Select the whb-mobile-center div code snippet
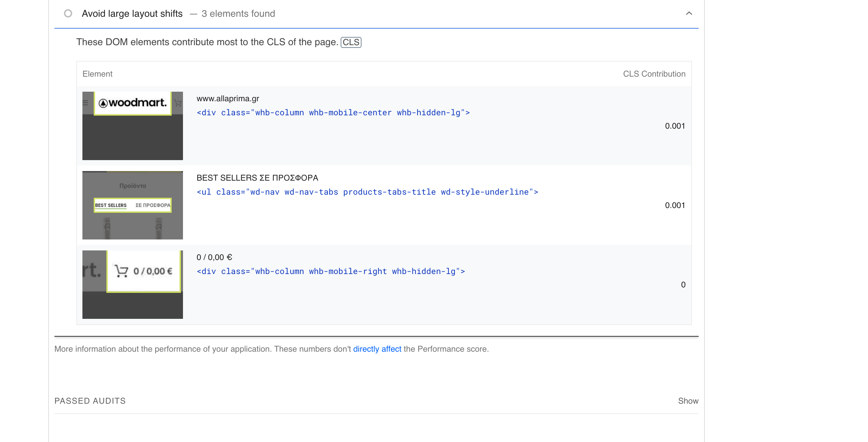This screenshot has height=442, width=868. tap(333, 113)
